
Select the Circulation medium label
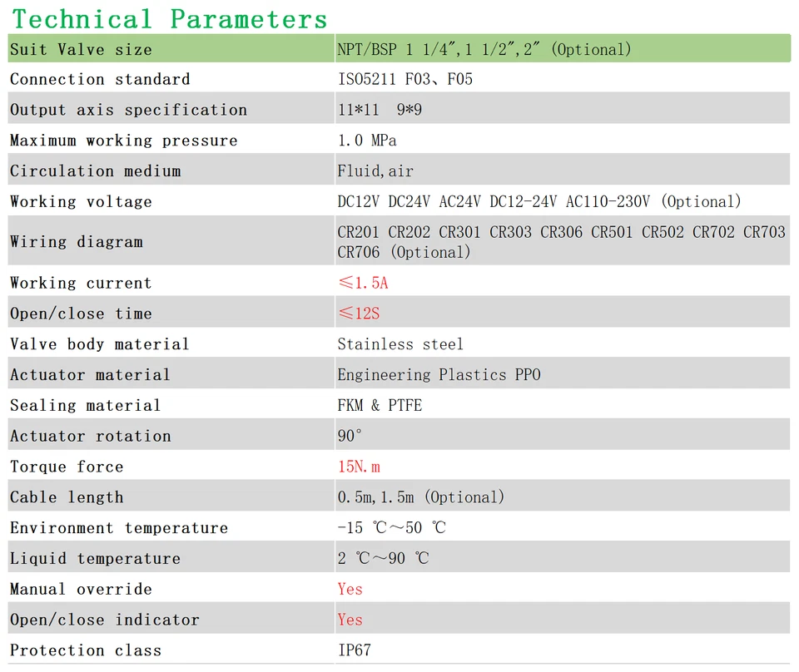pos(96,171)
